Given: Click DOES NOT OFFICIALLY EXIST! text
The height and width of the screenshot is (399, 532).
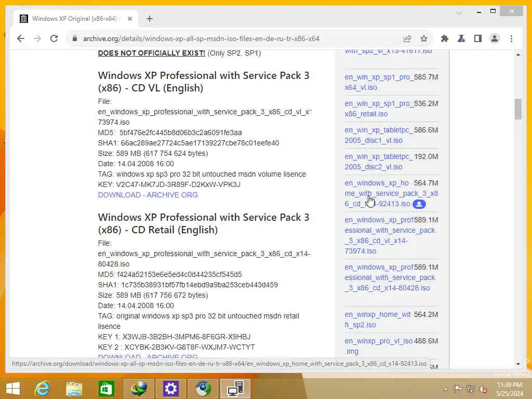Looking at the screenshot, I should [151, 54].
